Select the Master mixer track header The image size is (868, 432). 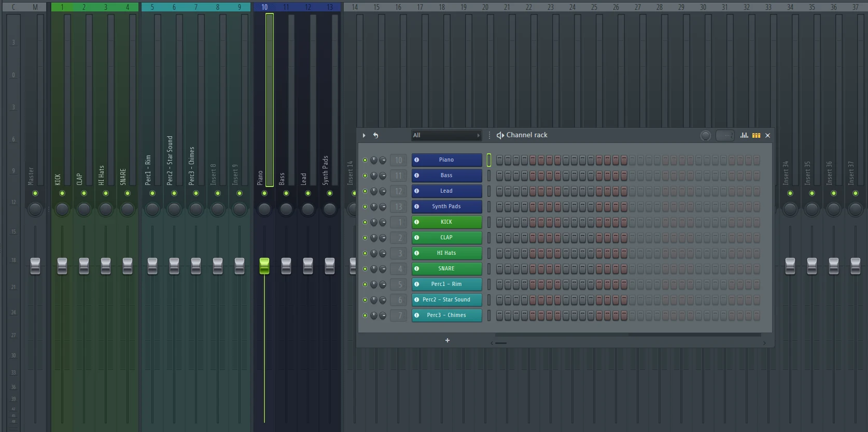pyautogui.click(x=35, y=7)
